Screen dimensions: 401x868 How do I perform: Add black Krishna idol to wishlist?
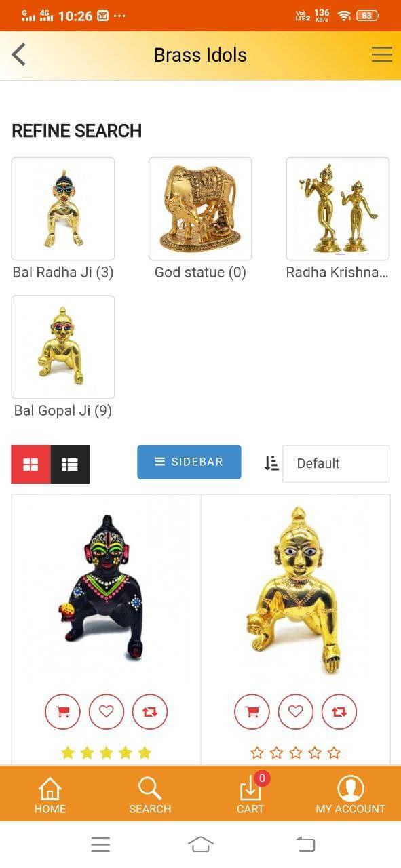tap(106, 712)
